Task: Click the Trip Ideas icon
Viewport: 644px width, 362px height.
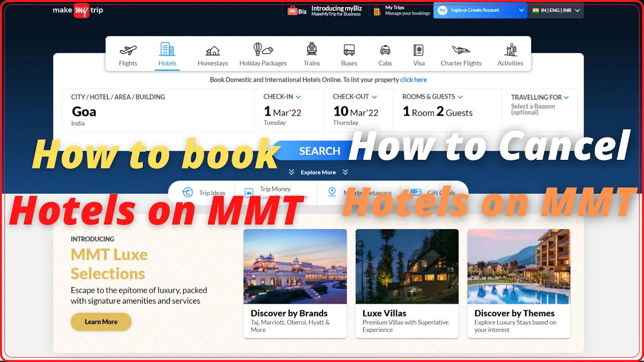Action: (188, 193)
